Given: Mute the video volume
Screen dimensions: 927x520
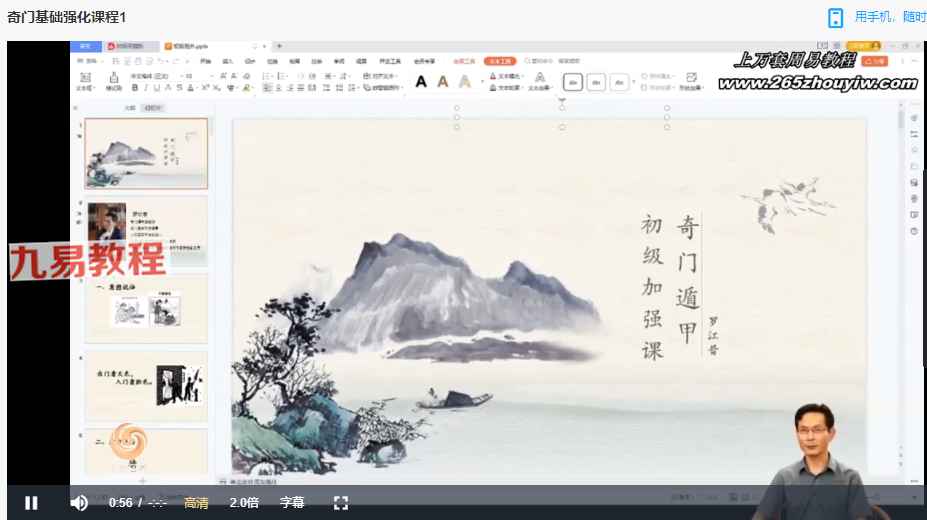Looking at the screenshot, I should click(79, 503).
